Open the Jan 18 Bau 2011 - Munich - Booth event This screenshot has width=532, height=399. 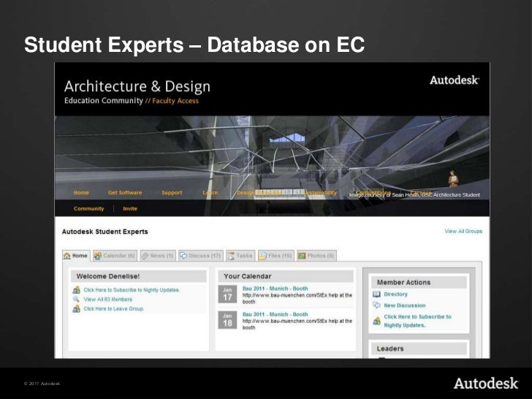(275, 314)
